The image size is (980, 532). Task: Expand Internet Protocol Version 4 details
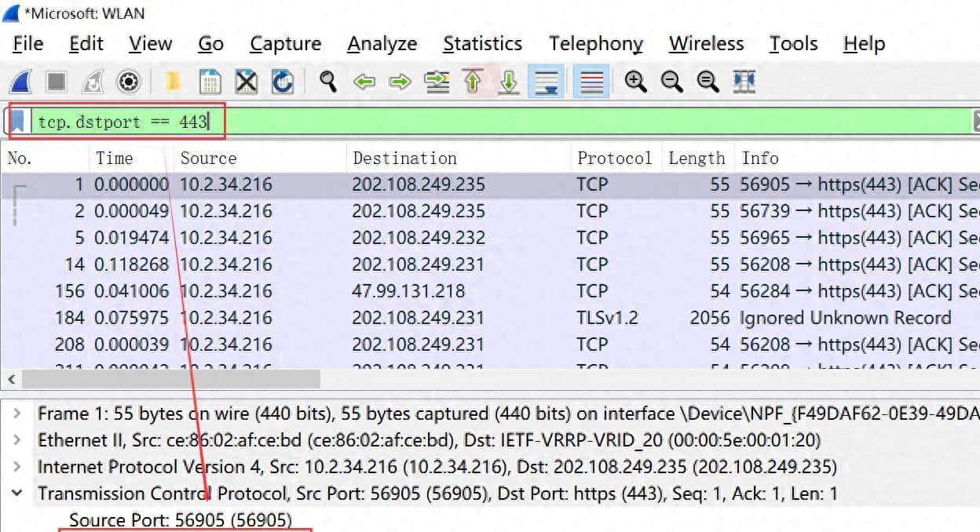pyautogui.click(x=16, y=467)
